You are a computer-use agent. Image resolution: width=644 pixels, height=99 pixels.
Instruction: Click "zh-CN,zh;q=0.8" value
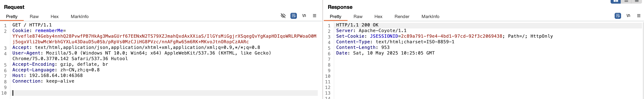coord(80,70)
